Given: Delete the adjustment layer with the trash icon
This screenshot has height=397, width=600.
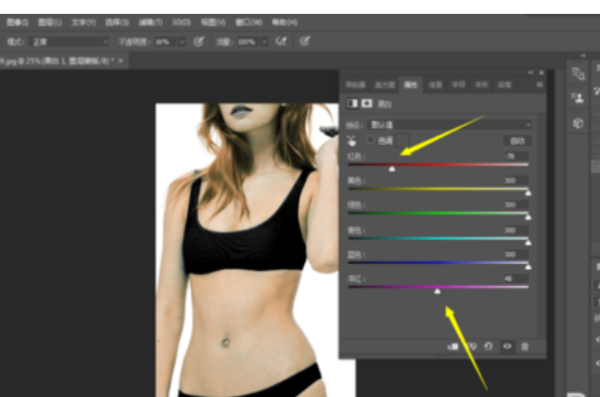Looking at the screenshot, I should (525, 346).
